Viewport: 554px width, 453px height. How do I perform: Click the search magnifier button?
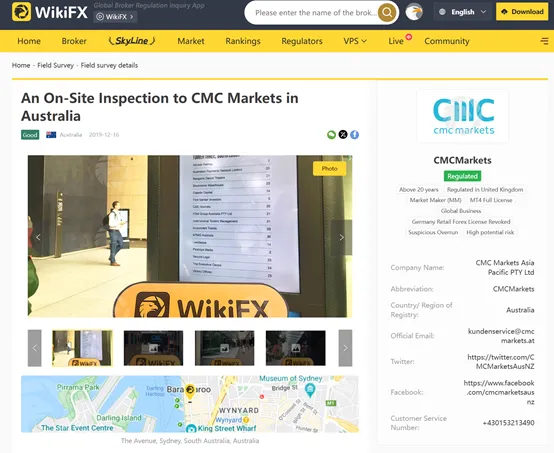point(387,13)
